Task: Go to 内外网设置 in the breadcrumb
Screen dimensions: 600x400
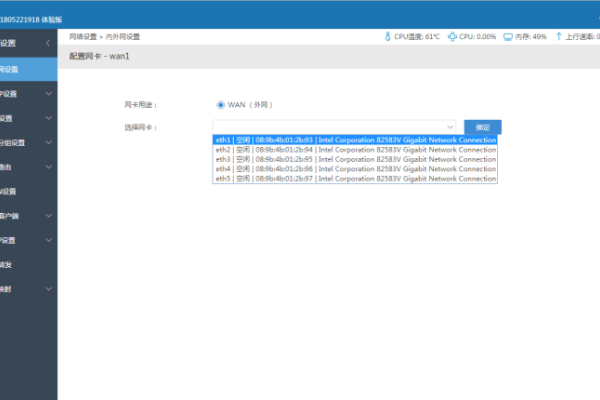Action: 123,37
